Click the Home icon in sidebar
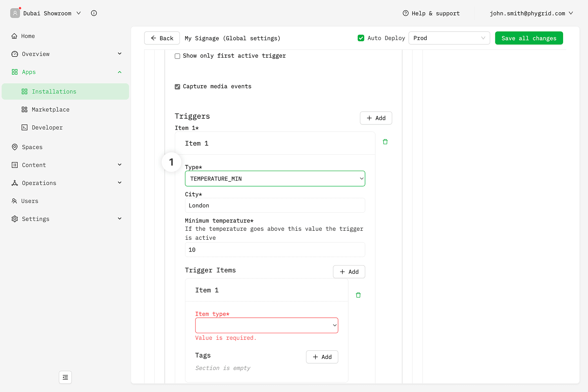This screenshot has width=588, height=392. pyautogui.click(x=15, y=36)
